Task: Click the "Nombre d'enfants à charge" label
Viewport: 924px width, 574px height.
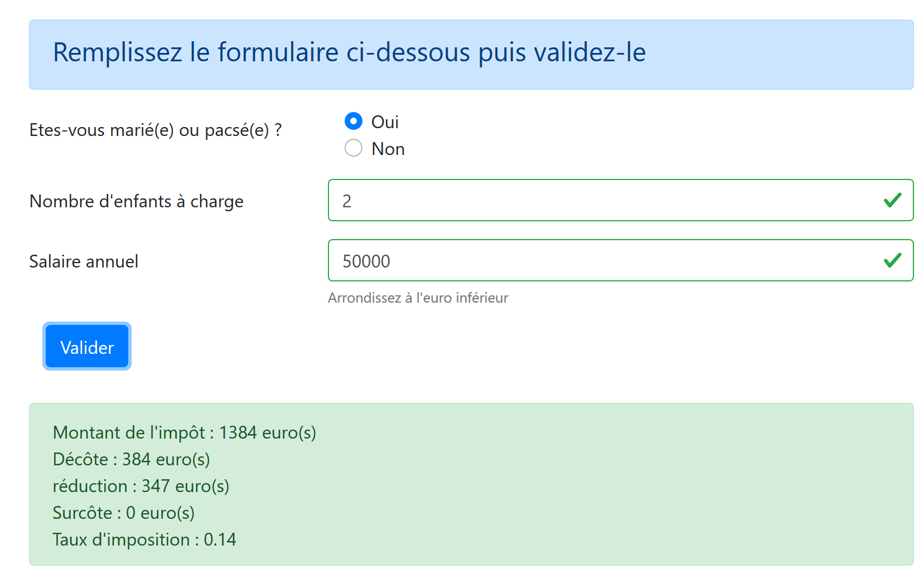Action: (137, 201)
